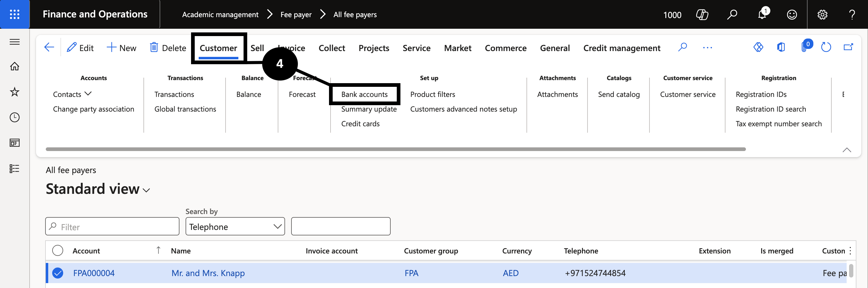This screenshot has height=288, width=868.
Task: Open feedback smiley icon
Action: [792, 14]
